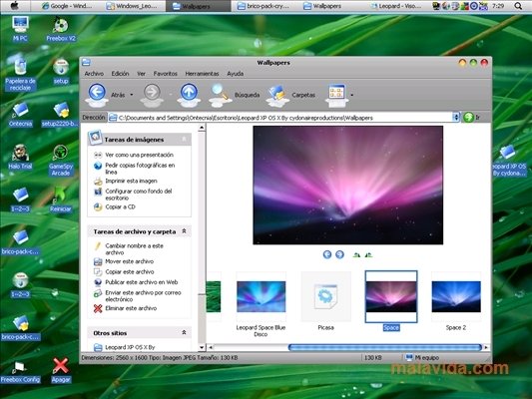532x399 pixels.
Task: Show previous image in filmstrip
Action: (327, 254)
